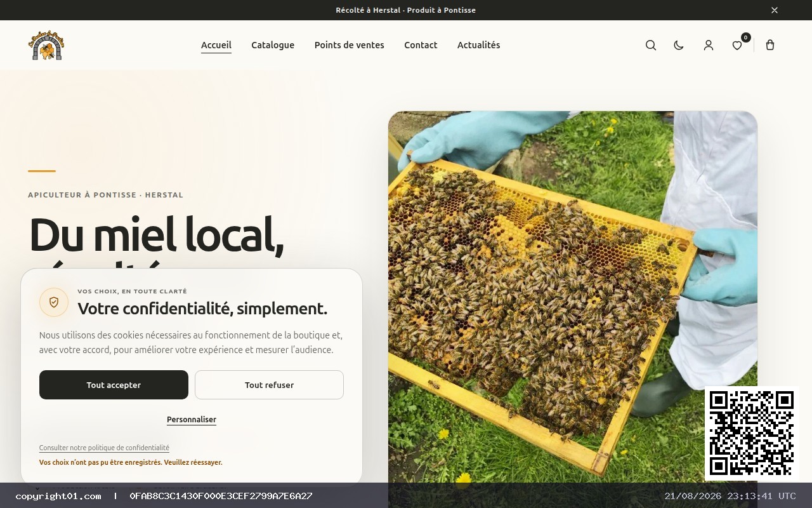Click the 'Vos choix n'ont pas pu être enregistrés' error

131,463
